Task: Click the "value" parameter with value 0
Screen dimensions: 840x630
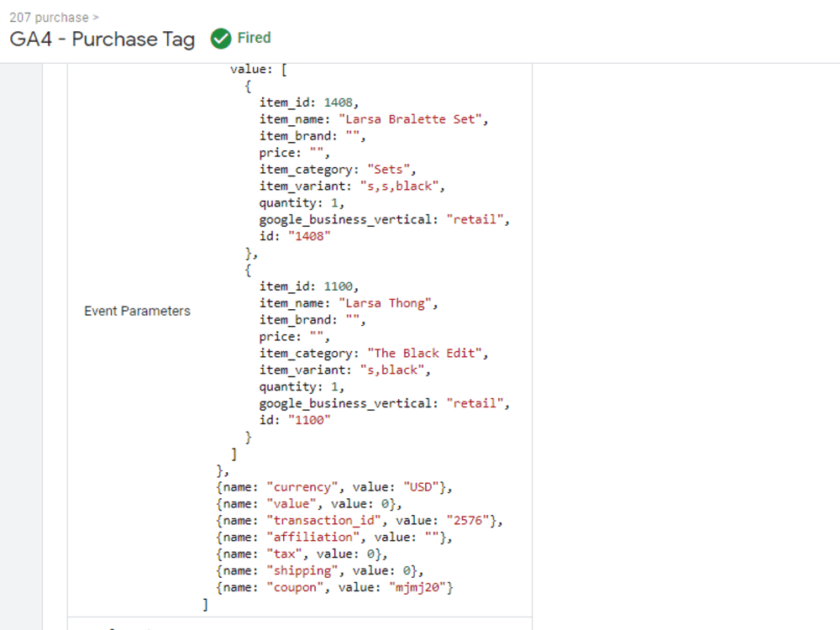Action: (309, 503)
